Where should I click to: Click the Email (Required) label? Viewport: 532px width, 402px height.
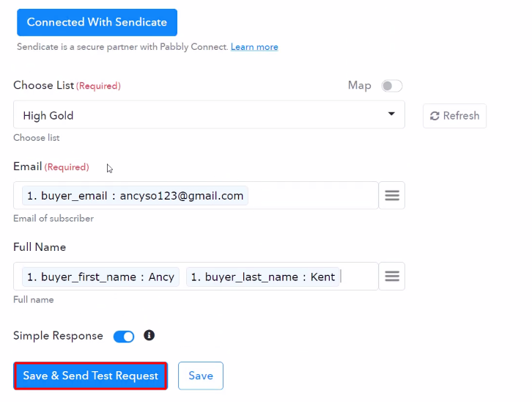point(51,167)
